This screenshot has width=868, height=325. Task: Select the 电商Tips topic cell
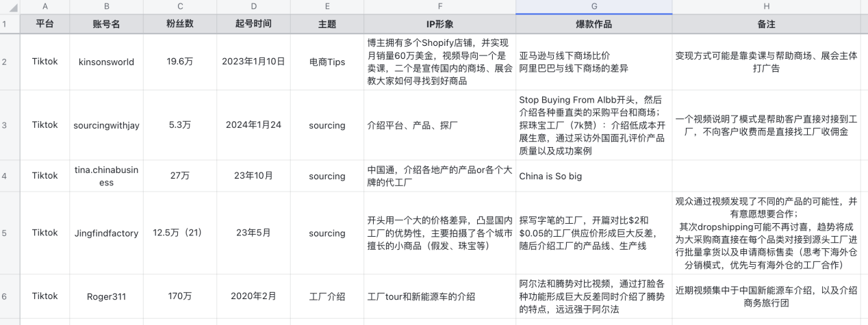pos(327,62)
